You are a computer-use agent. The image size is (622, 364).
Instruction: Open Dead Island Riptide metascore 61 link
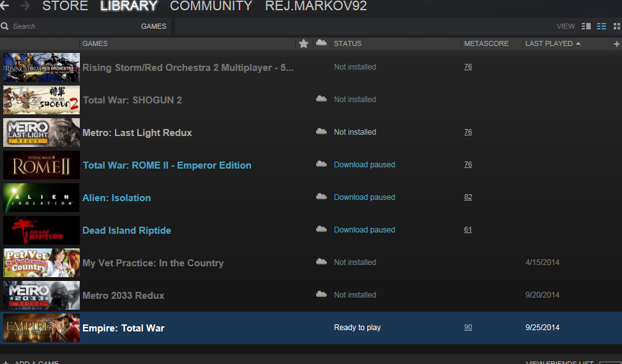pos(468,230)
